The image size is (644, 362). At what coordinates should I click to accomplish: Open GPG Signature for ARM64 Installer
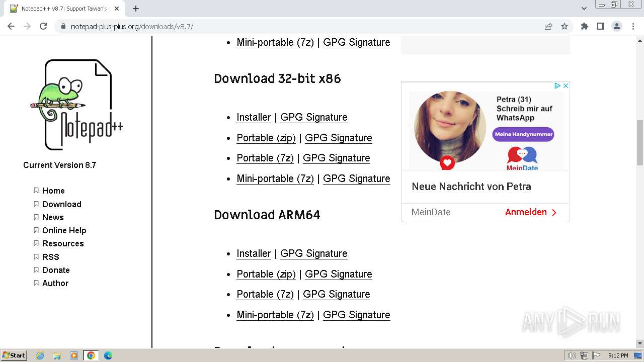click(314, 253)
